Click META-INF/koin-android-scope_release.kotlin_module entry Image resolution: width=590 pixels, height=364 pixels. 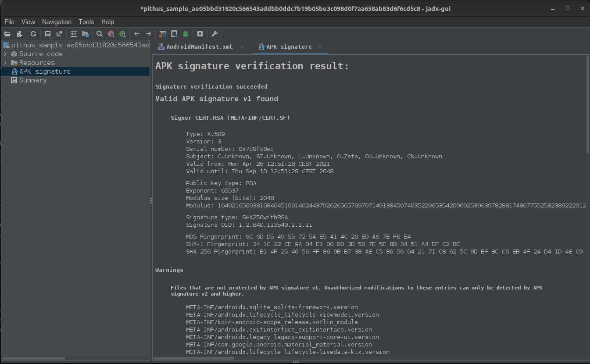pos(272,322)
